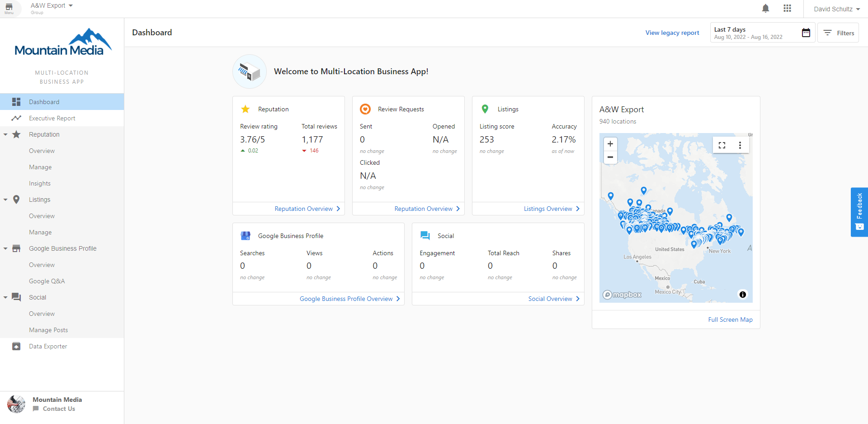The image size is (868, 424).
Task: Open the Menu icon at top left
Action: pyautogui.click(x=9, y=9)
